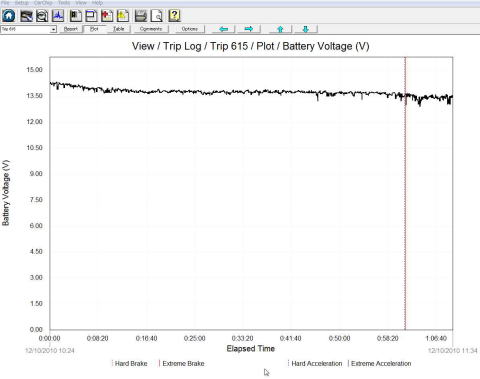Open the yellow question mark help icon
480x379 pixels.
(x=174, y=16)
